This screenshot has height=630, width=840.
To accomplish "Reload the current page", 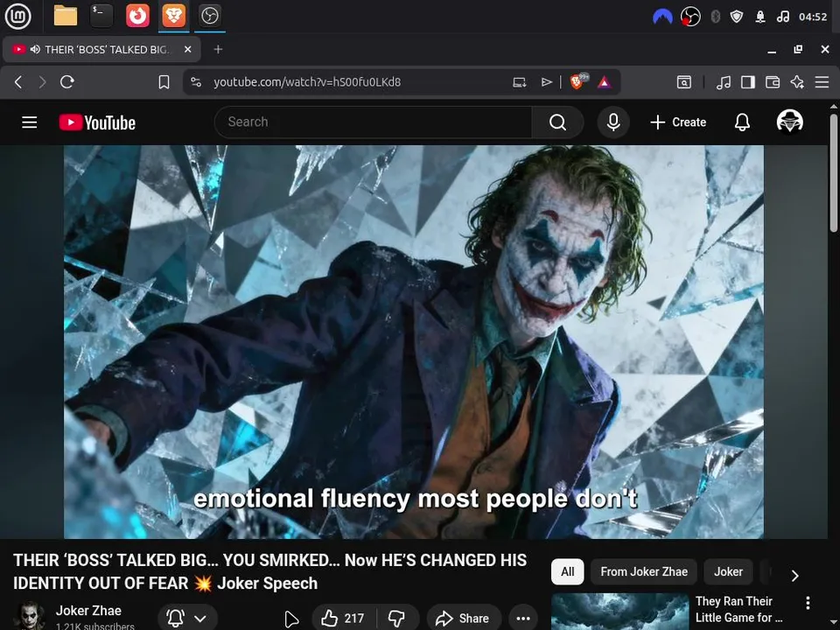I will coord(67,82).
